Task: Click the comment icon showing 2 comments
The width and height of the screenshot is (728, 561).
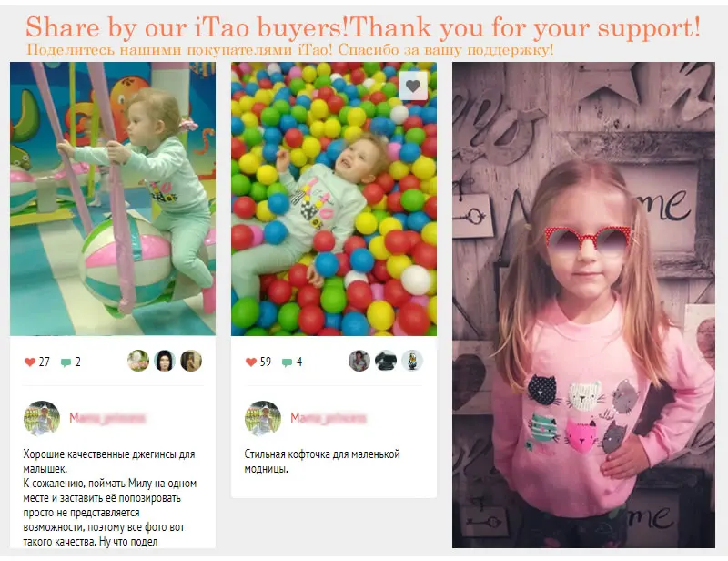Action: coord(66,362)
